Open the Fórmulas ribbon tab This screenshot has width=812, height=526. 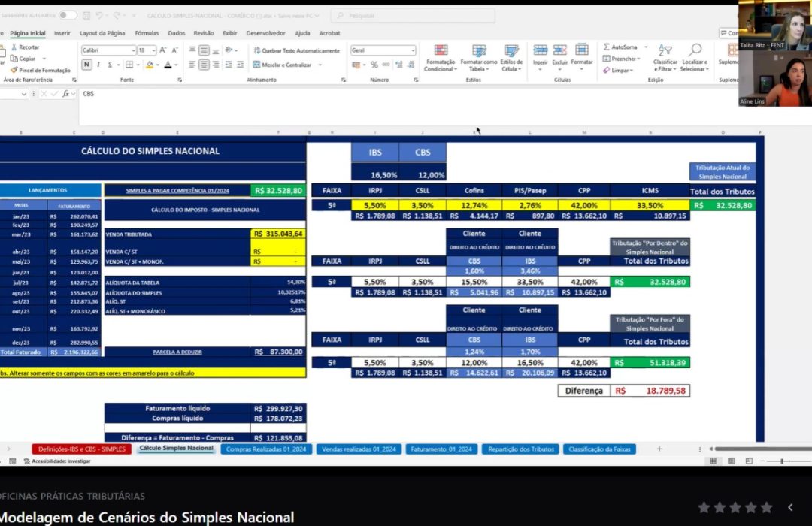tap(147, 33)
